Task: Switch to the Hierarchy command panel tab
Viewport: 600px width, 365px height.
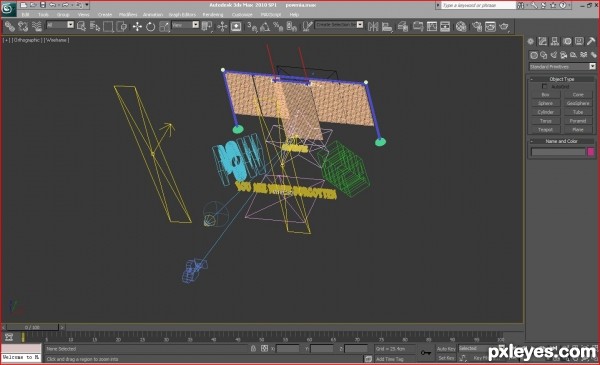Action: click(555, 41)
